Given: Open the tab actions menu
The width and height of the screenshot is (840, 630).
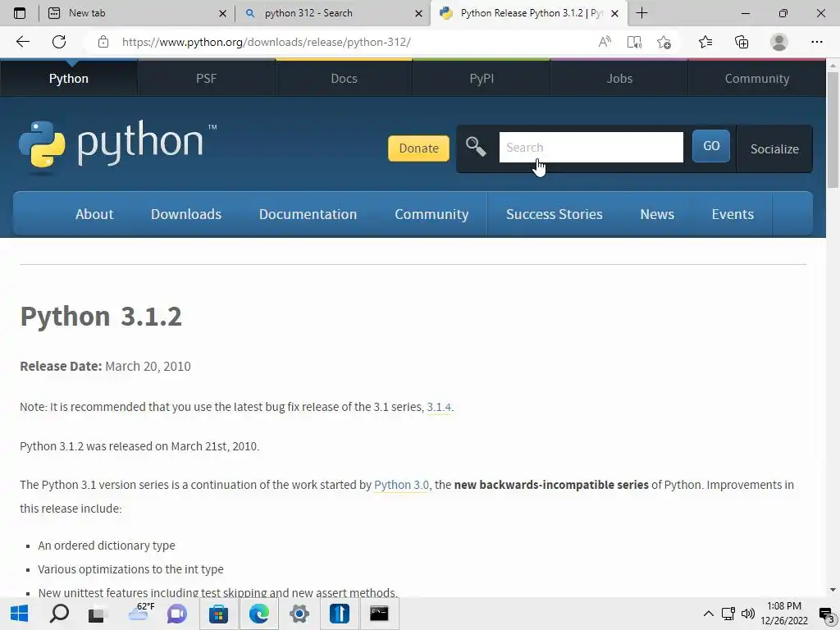Looking at the screenshot, I should click(x=20, y=13).
